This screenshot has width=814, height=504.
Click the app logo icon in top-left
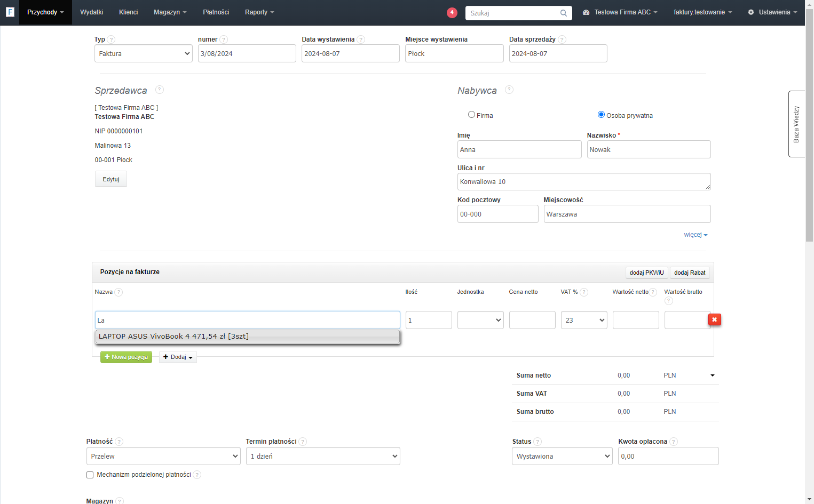tap(10, 12)
